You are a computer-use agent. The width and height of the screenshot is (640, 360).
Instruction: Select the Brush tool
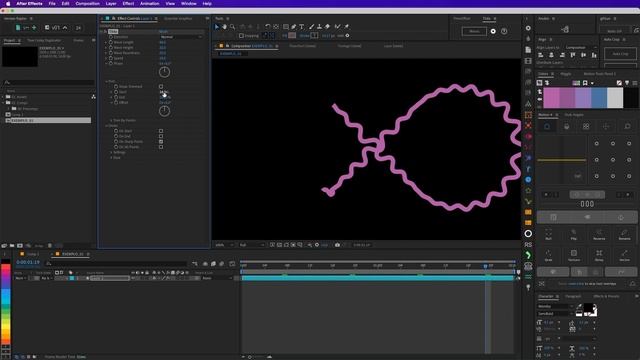click(311, 27)
